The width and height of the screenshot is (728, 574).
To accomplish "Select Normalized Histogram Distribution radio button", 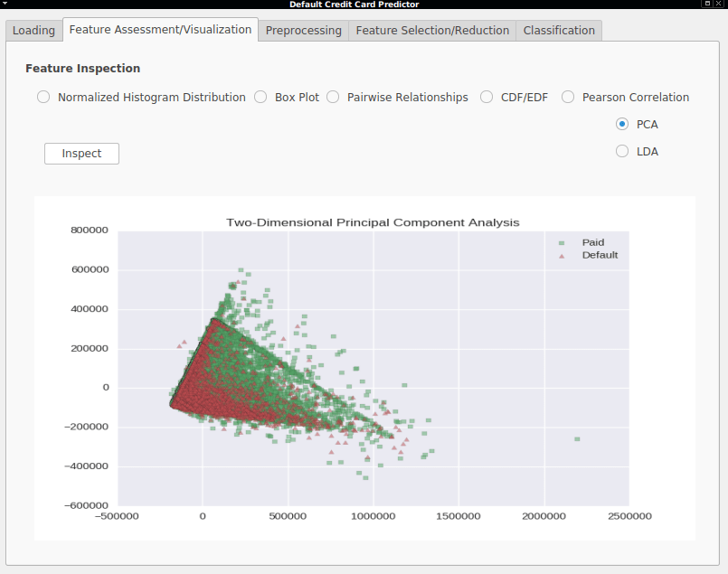I will click(x=43, y=97).
